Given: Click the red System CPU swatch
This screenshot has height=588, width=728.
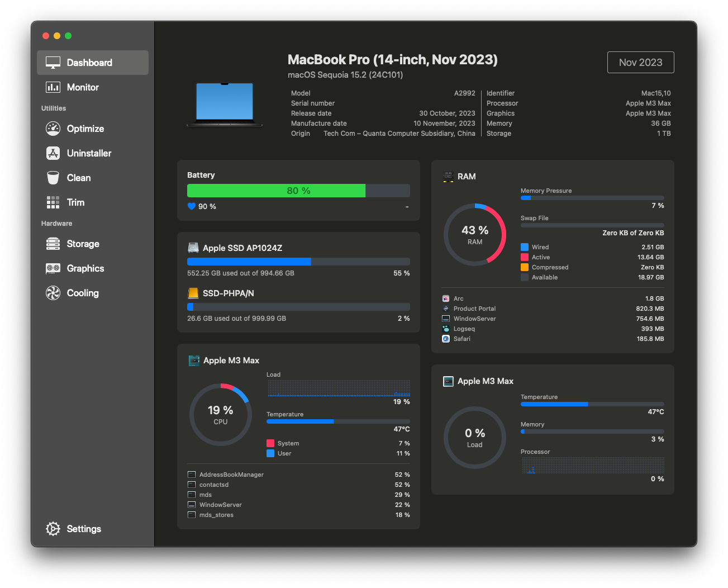Looking at the screenshot, I should [x=270, y=443].
